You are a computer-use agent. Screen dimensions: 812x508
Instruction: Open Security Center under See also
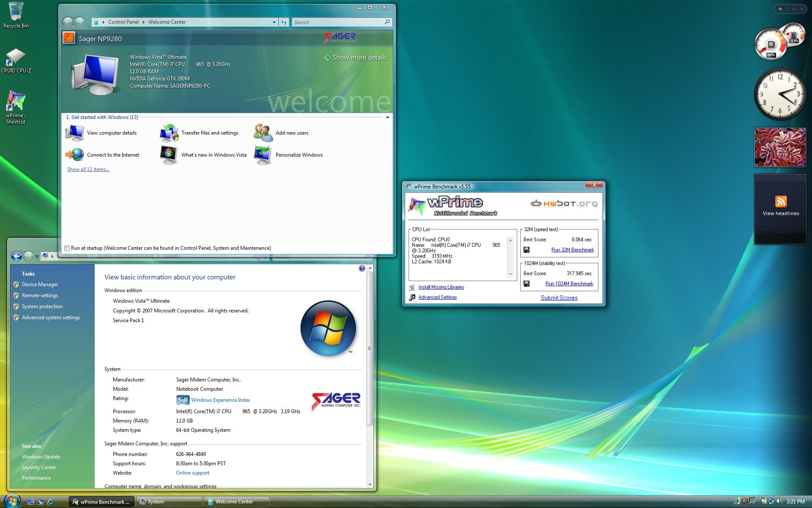(39, 467)
